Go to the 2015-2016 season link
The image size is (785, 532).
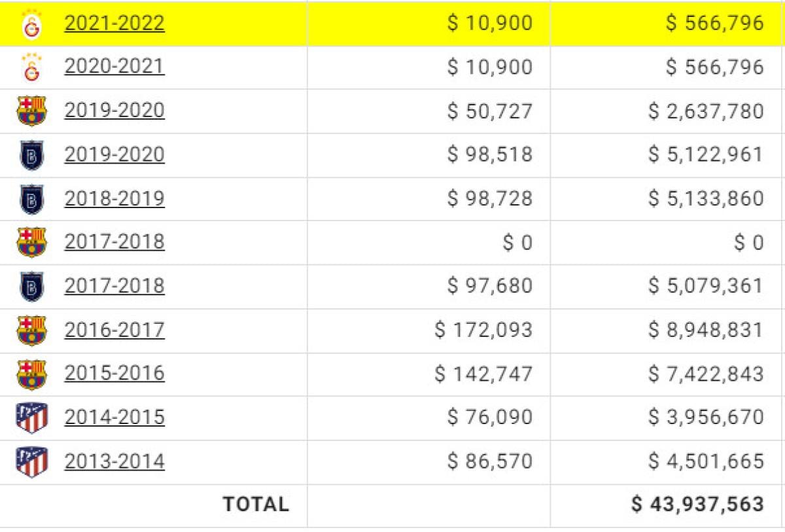114,373
